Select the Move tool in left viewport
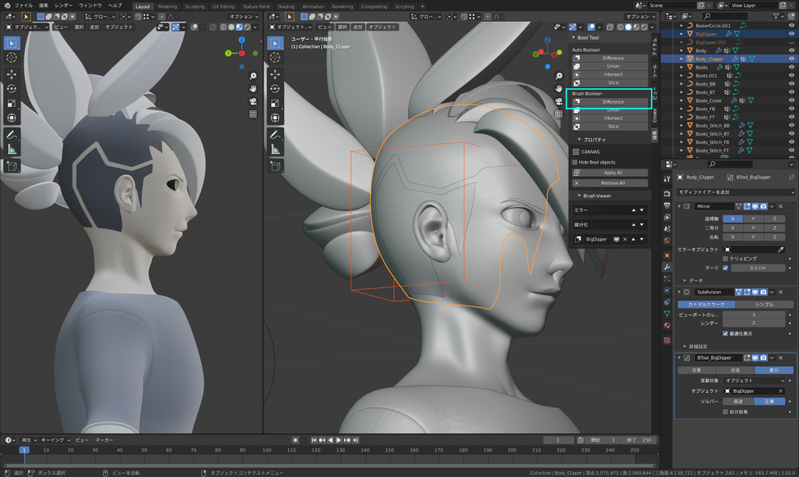 (12, 74)
